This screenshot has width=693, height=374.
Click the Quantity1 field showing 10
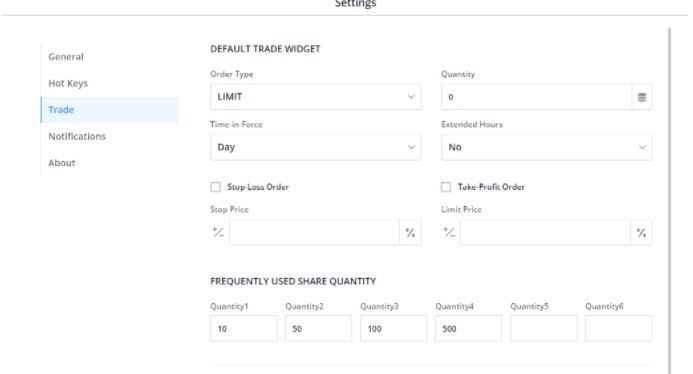tap(244, 328)
